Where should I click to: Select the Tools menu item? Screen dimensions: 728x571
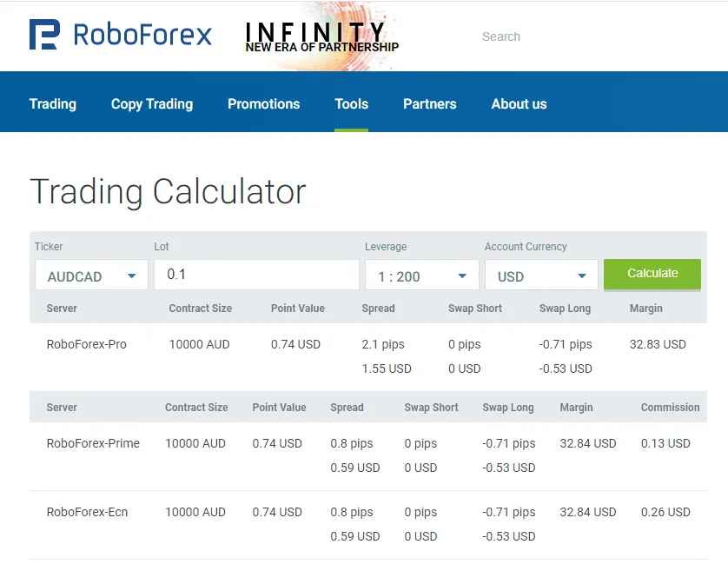(x=351, y=103)
